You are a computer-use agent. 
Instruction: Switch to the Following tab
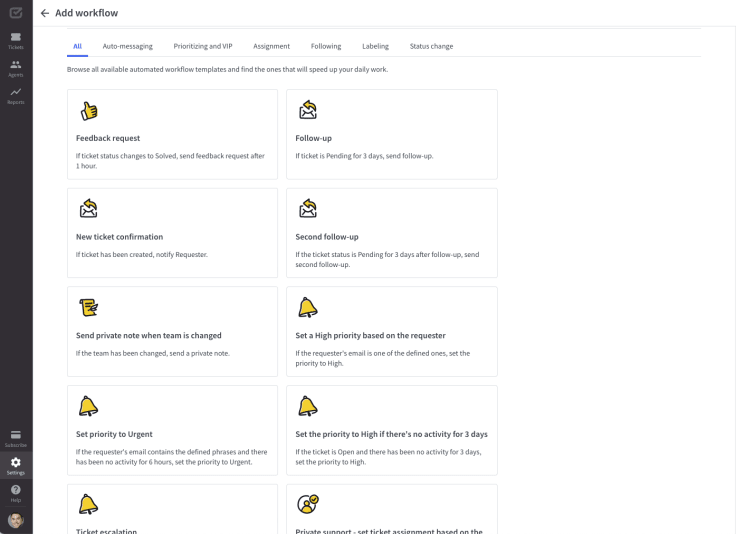coord(326,46)
